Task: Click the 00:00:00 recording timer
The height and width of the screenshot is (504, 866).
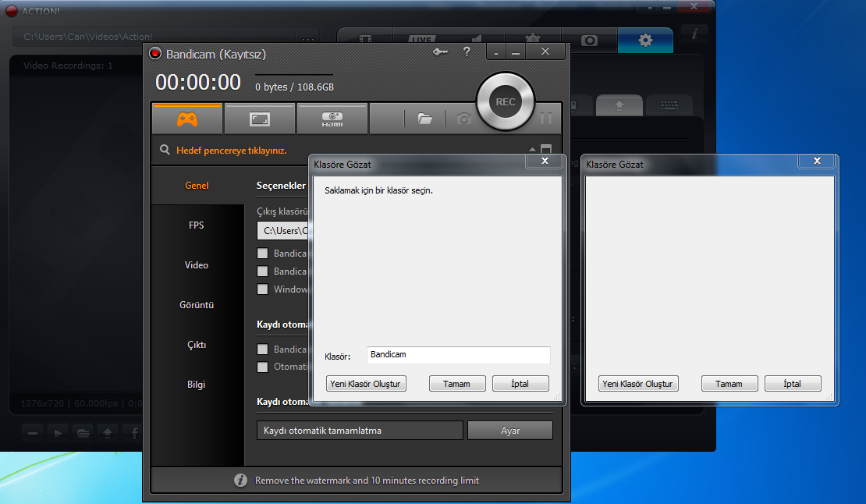Action: pos(197,82)
